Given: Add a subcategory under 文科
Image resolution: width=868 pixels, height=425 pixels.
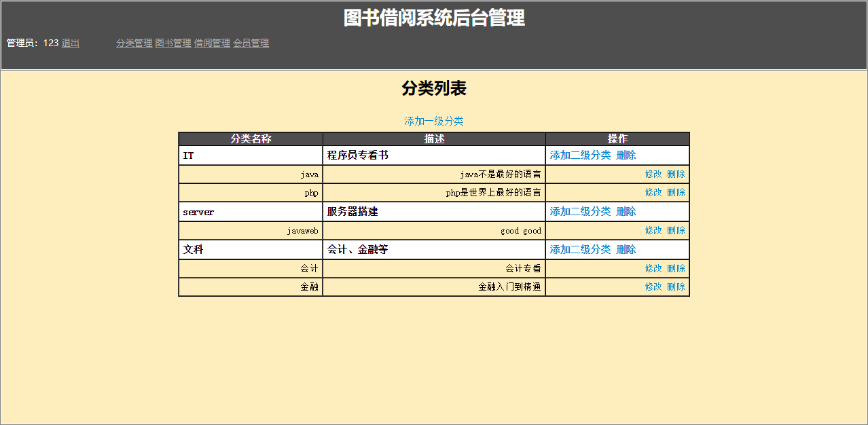Looking at the screenshot, I should pyautogui.click(x=580, y=250).
